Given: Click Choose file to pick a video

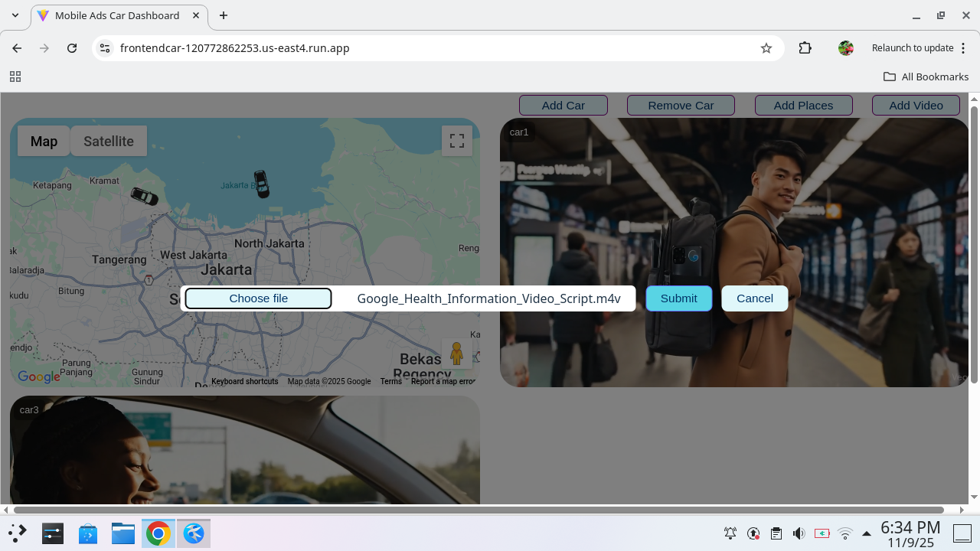Looking at the screenshot, I should (258, 298).
